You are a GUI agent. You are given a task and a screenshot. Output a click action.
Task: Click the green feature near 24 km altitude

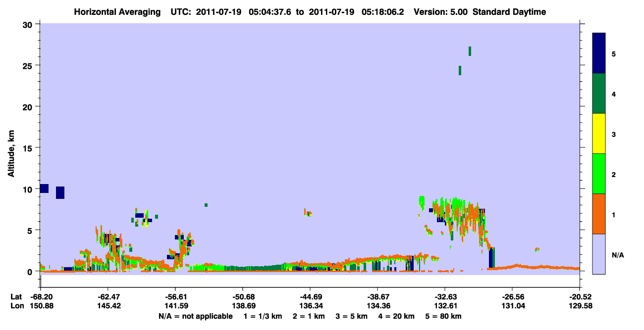coord(460,70)
